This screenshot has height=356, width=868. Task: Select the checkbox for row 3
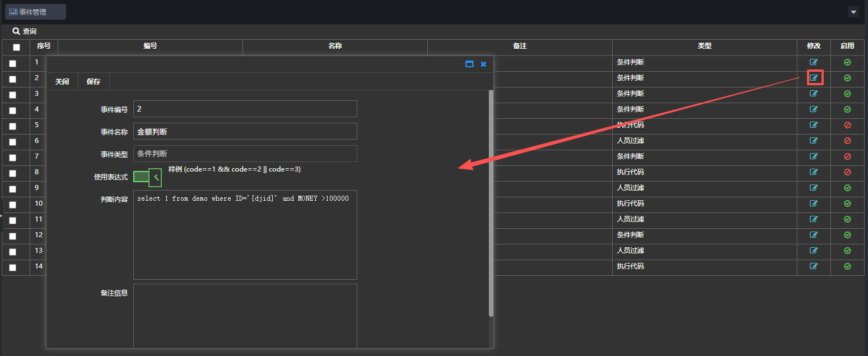[x=13, y=95]
